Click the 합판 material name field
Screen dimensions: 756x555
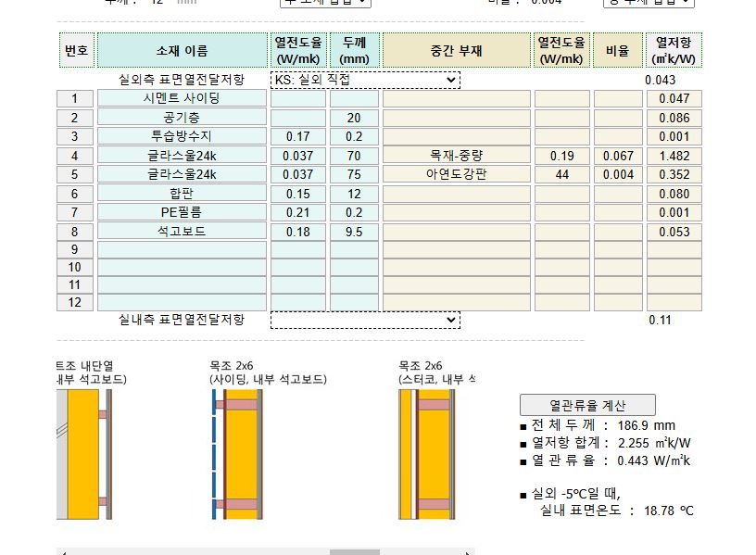182,194
